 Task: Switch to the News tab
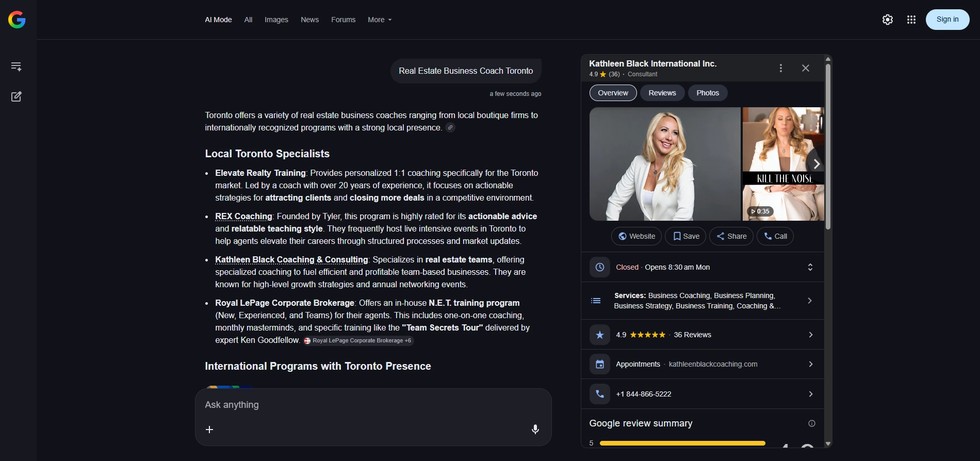coord(309,20)
